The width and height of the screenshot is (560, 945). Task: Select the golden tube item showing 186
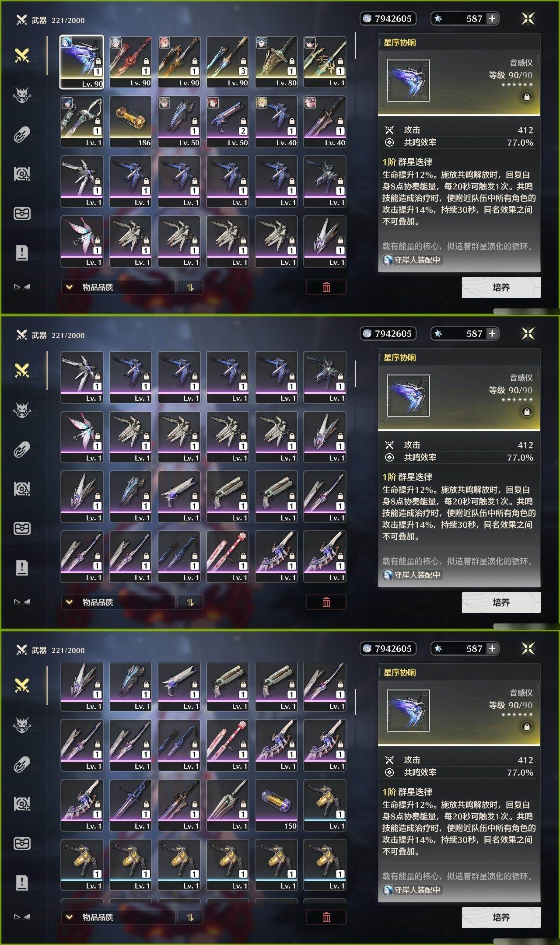click(130, 122)
